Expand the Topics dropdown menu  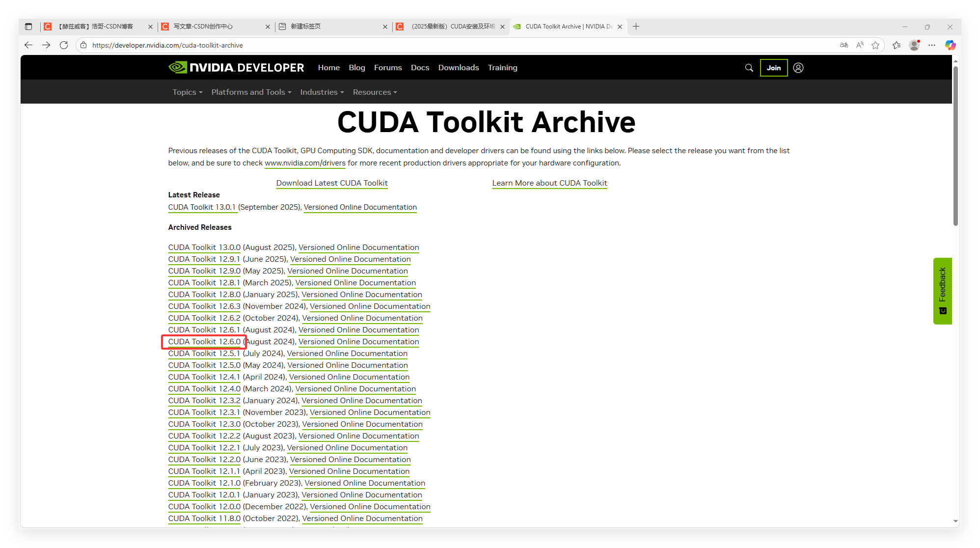pyautogui.click(x=187, y=92)
